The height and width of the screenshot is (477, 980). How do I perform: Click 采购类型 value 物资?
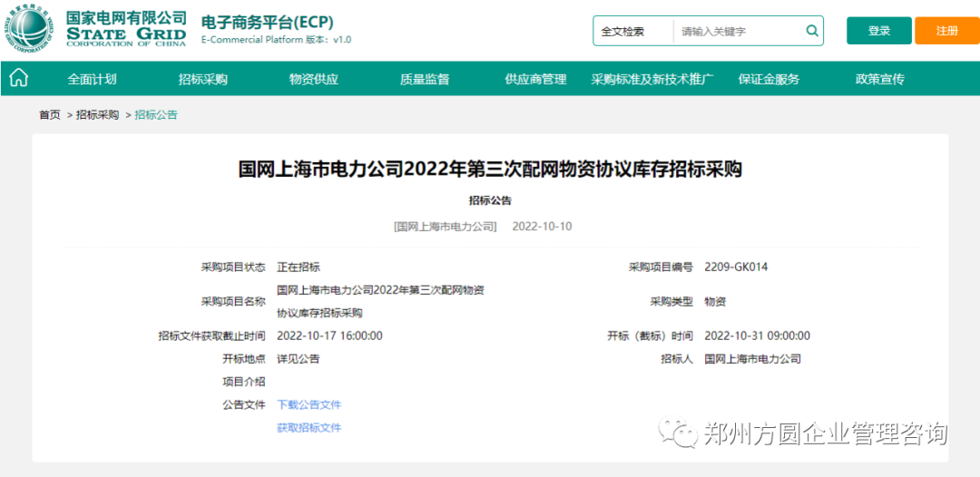[x=714, y=302]
